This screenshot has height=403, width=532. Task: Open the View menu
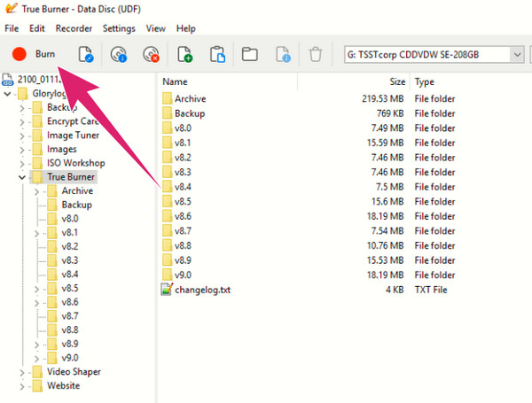click(156, 28)
